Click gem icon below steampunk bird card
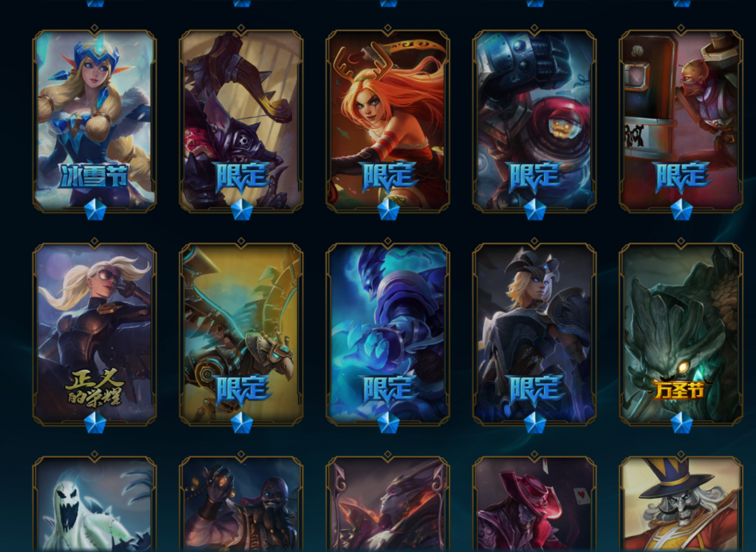This screenshot has height=552, width=756. click(x=241, y=423)
